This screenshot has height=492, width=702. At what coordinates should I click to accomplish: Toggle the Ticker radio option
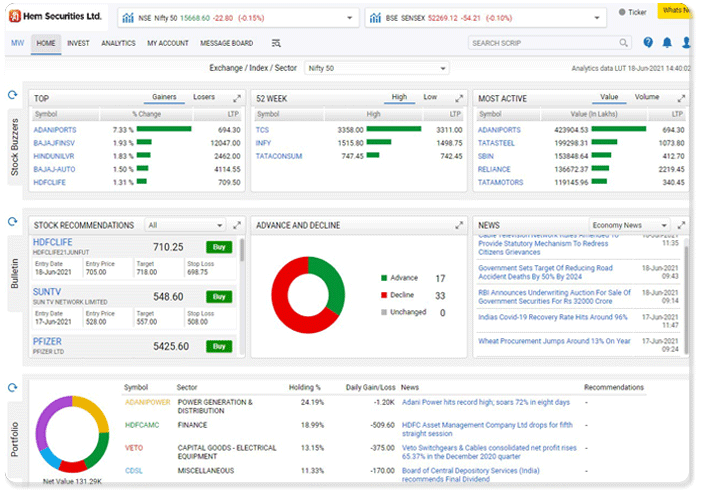click(x=622, y=12)
